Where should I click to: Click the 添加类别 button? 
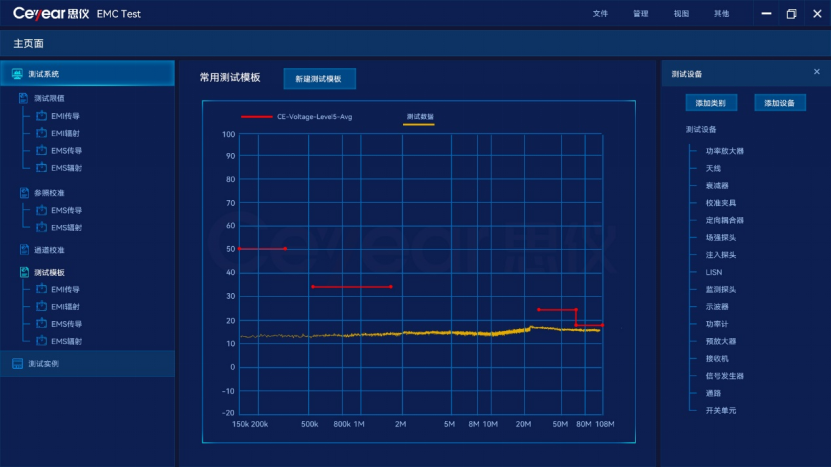(x=711, y=103)
